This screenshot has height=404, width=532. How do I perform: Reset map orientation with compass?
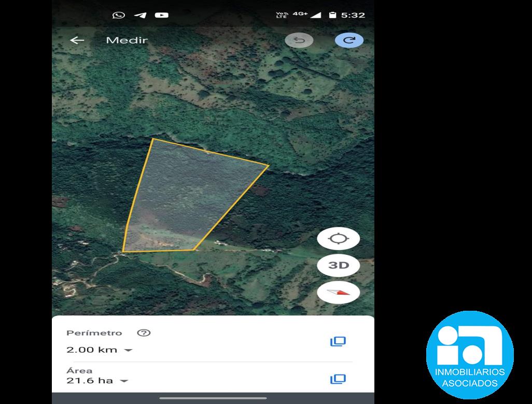(338, 292)
